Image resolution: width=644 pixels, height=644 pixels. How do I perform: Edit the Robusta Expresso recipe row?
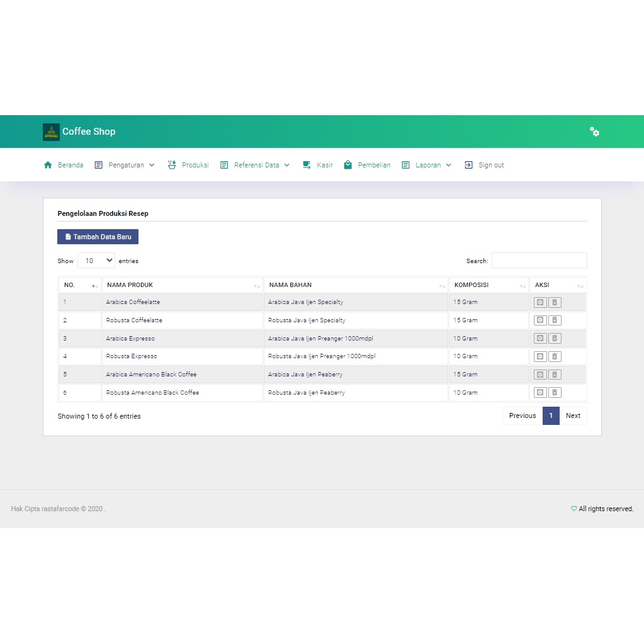(x=540, y=356)
